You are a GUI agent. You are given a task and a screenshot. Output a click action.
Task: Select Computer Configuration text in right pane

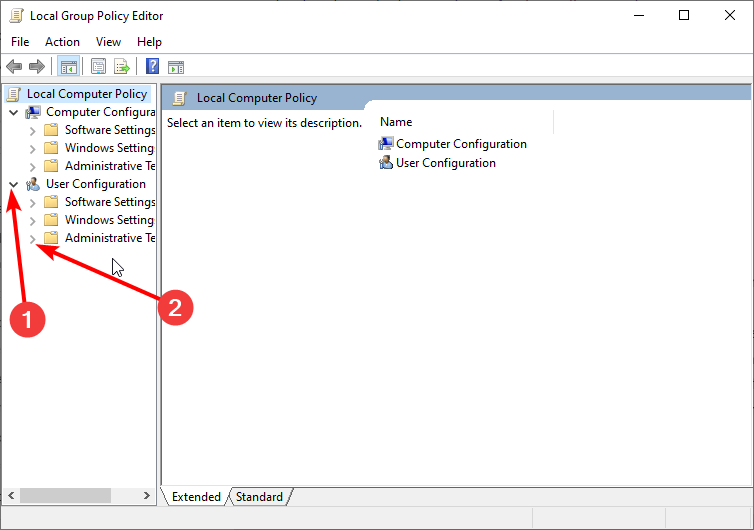[x=461, y=144]
